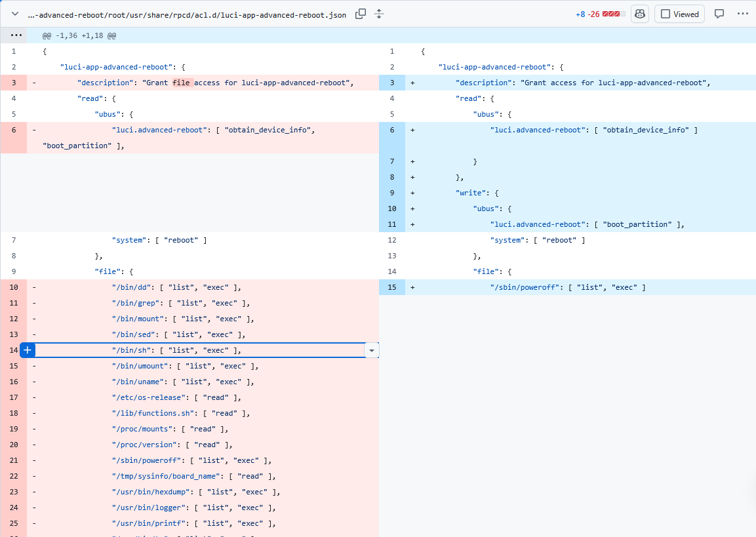This screenshot has width=756, height=537.
Task: Click the +8 -26 change count
Action: coord(587,14)
